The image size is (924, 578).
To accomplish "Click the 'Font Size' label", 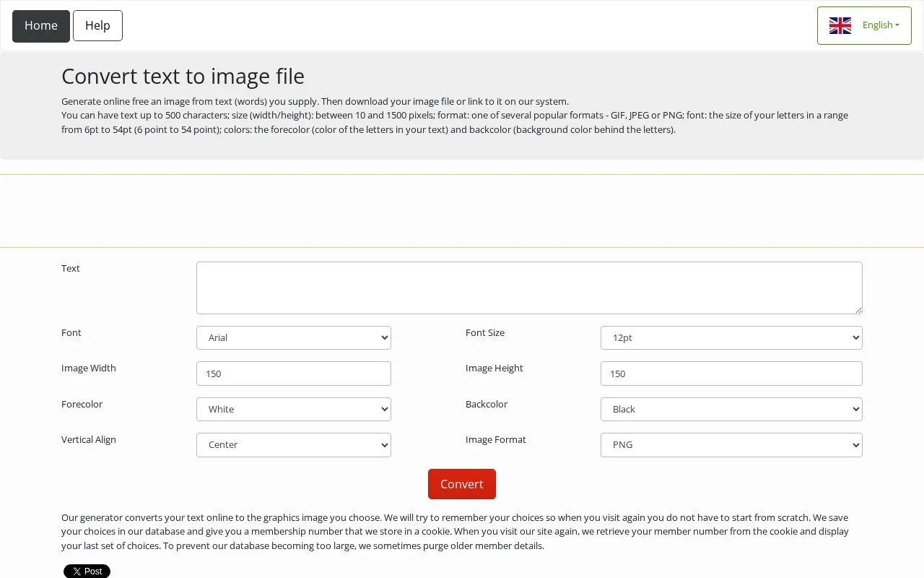I will (x=485, y=332).
